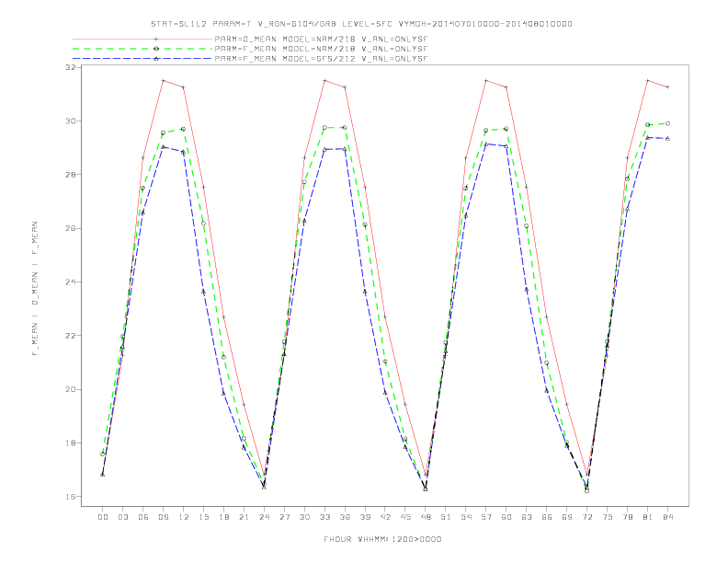Click x-axis forecast hour label 24
Screen dimensions: 728x563
click(264, 517)
